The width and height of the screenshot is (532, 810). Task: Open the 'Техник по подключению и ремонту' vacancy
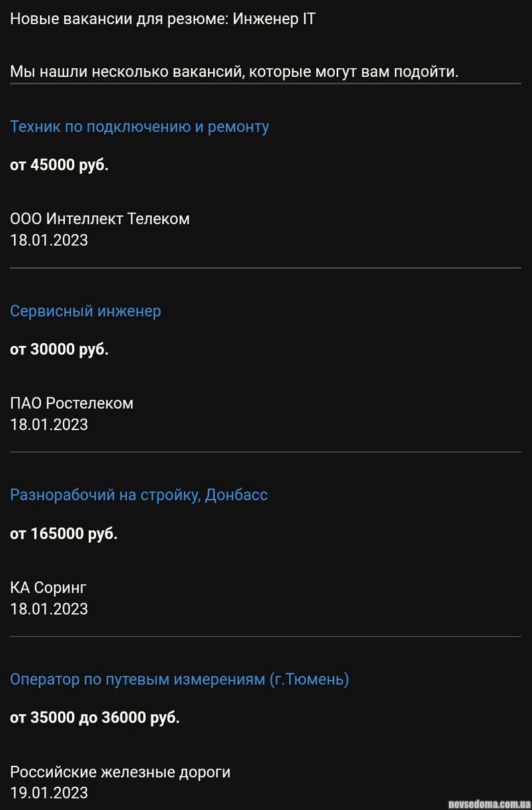tap(139, 127)
